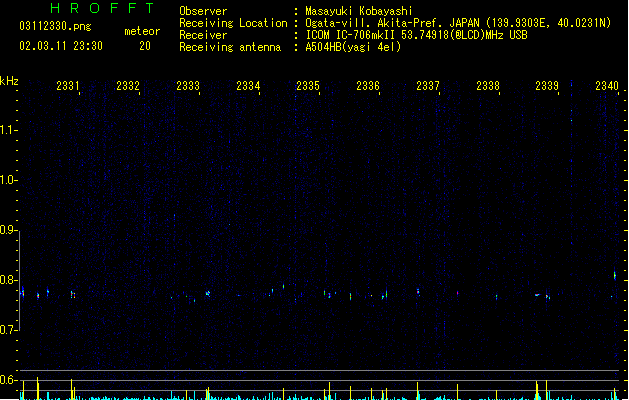This screenshot has width=629, height=400.
Task: Click the 0.9 frequency axis label
Action: tap(8, 230)
